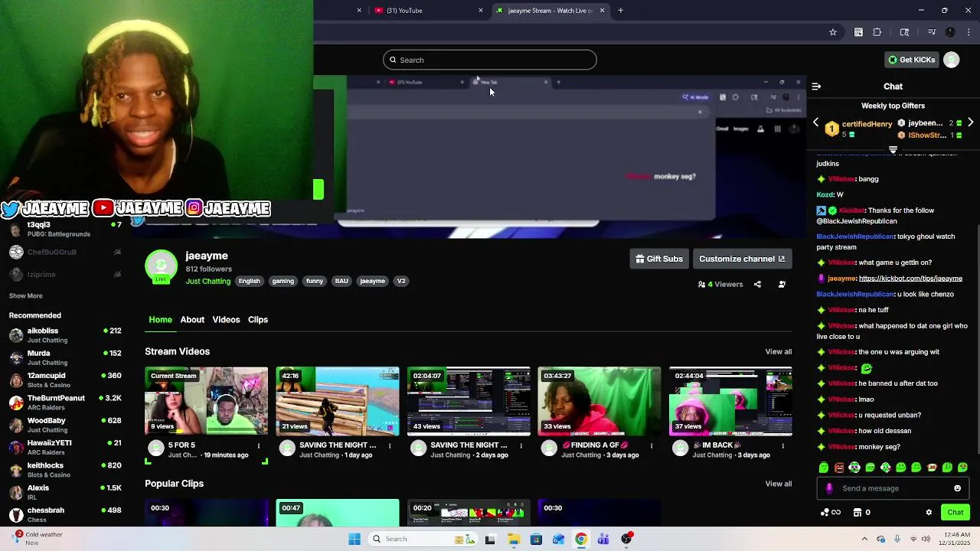
Task: Go to previous weekly top gifters
Action: pos(815,122)
